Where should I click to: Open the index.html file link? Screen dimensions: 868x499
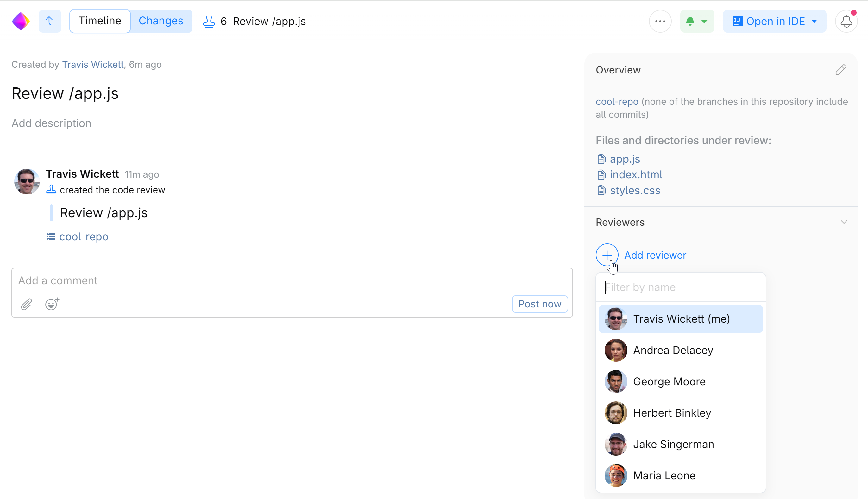pos(636,174)
